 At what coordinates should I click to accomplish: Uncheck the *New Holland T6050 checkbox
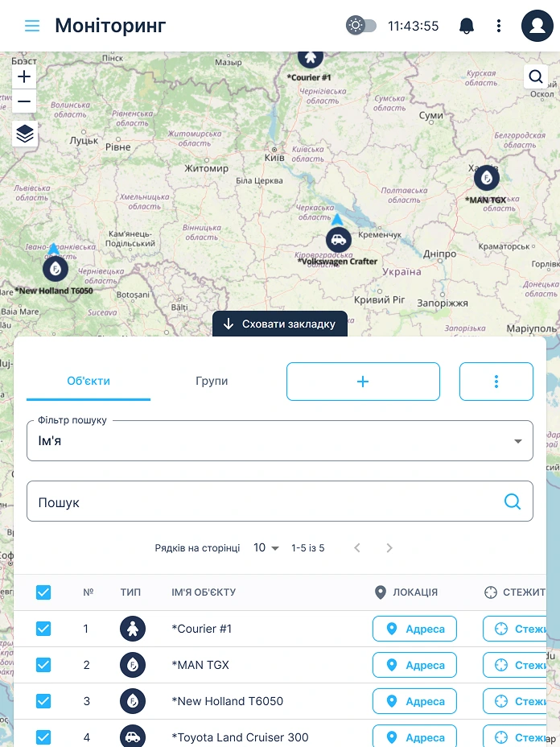pyautogui.click(x=43, y=701)
